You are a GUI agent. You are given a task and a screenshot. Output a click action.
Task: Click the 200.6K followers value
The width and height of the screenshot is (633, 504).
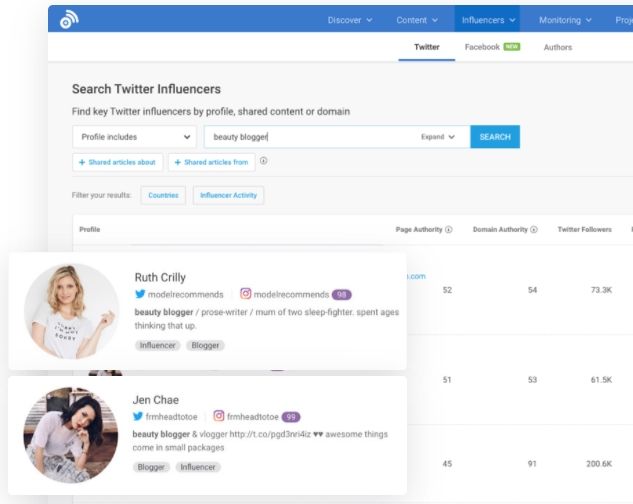tap(599, 464)
